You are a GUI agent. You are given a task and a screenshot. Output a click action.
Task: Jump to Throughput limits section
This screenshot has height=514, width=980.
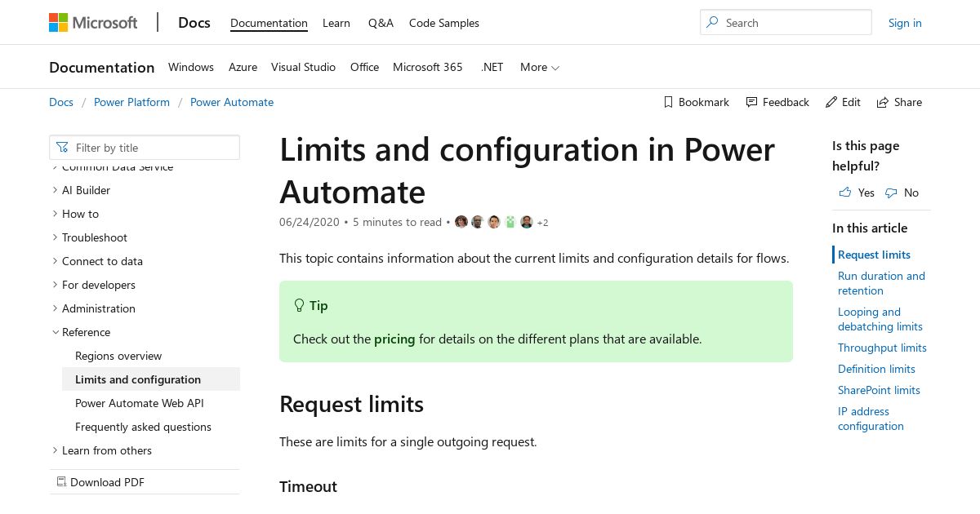(x=882, y=348)
